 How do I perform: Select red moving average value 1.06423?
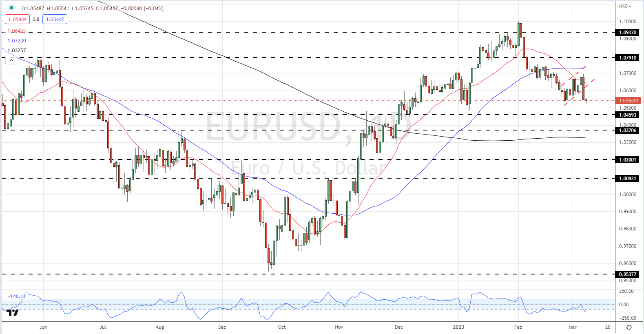17,31
